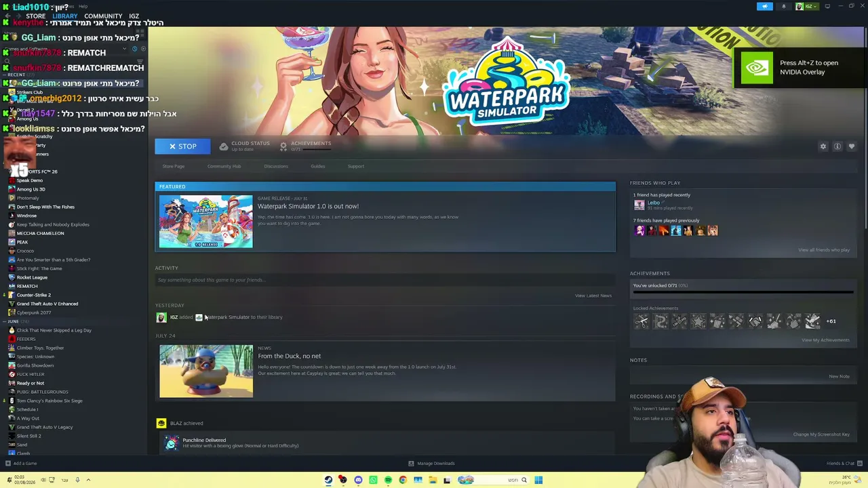Image resolution: width=868 pixels, height=488 pixels.
Task: Switch to the Store Page tab
Action: (x=174, y=166)
